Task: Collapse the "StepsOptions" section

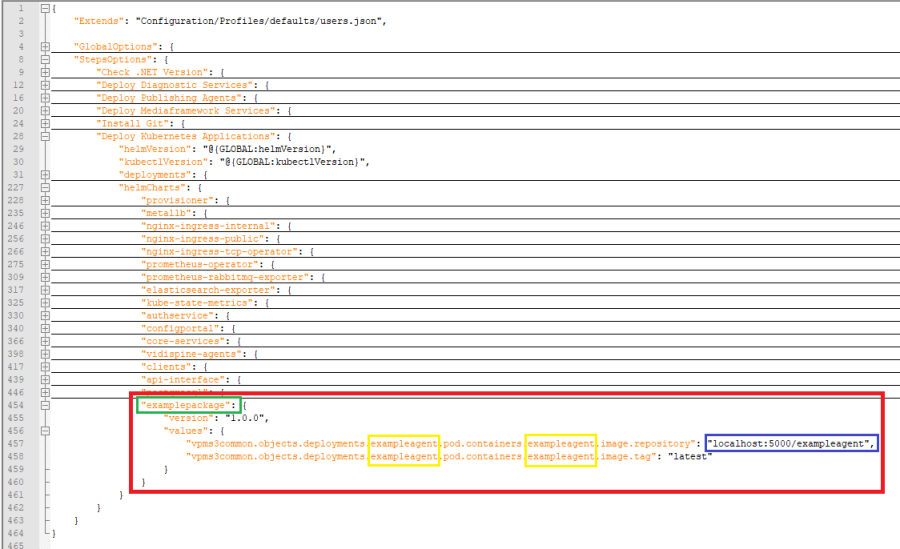Action: pyautogui.click(x=45, y=59)
